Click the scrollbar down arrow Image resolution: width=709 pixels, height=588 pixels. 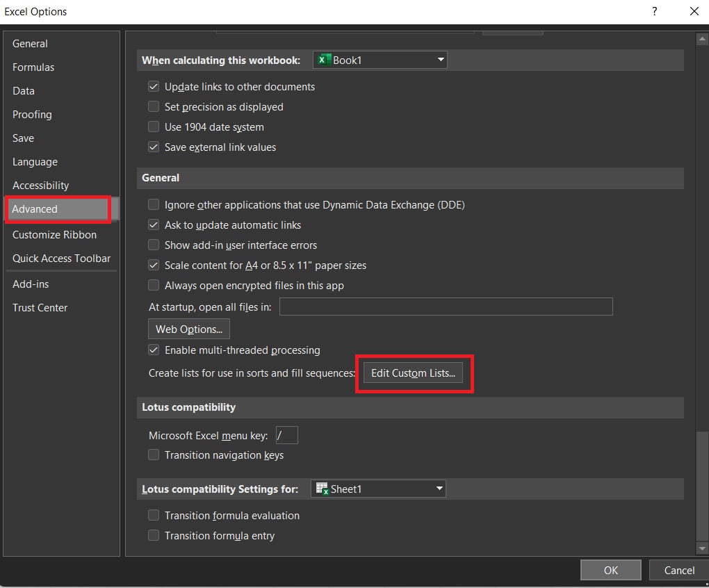702,548
